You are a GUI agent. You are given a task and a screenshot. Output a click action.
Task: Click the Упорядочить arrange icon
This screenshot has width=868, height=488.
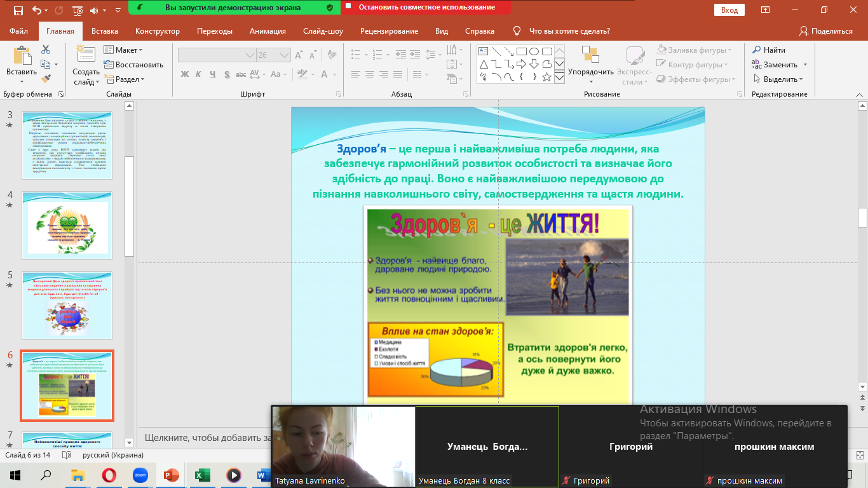[x=590, y=55]
